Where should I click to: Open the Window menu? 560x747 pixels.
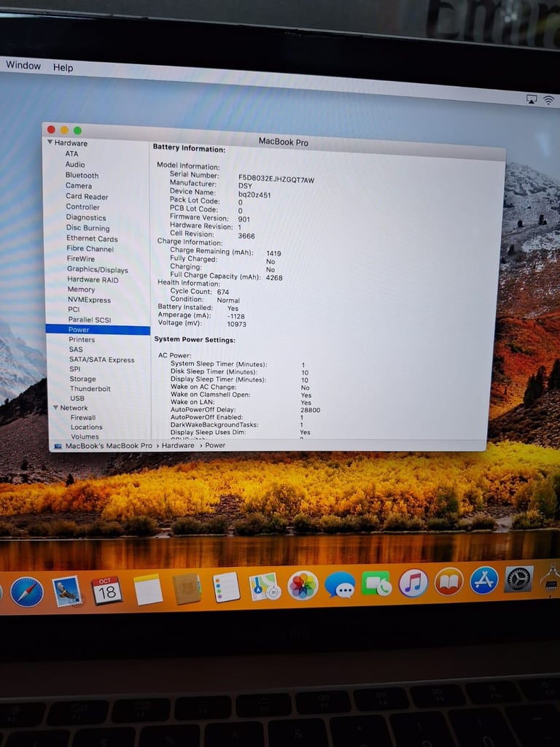(x=23, y=65)
